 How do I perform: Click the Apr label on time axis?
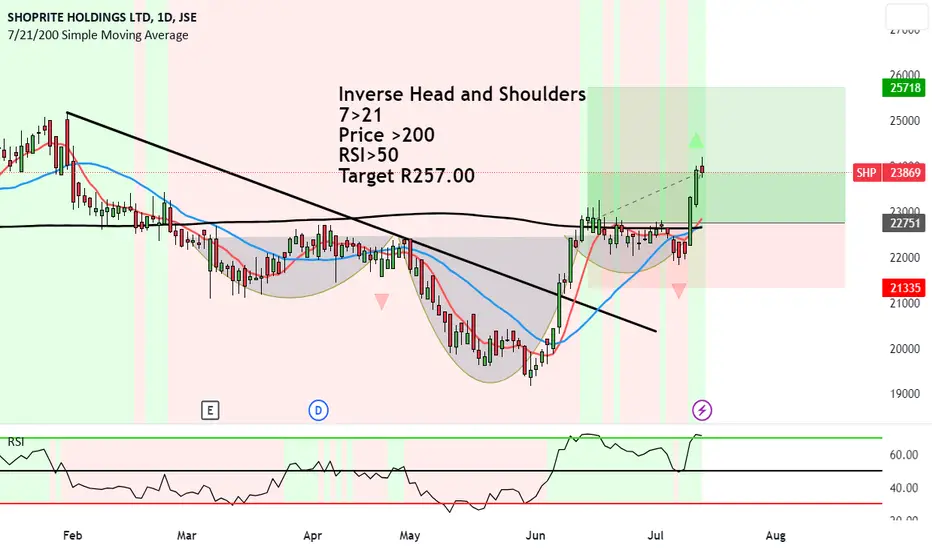pyautogui.click(x=313, y=535)
